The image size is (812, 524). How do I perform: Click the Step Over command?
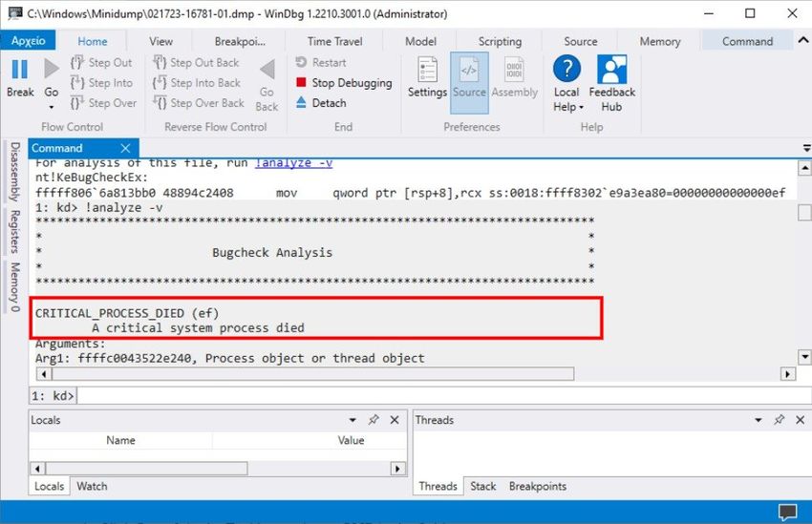pos(103,103)
